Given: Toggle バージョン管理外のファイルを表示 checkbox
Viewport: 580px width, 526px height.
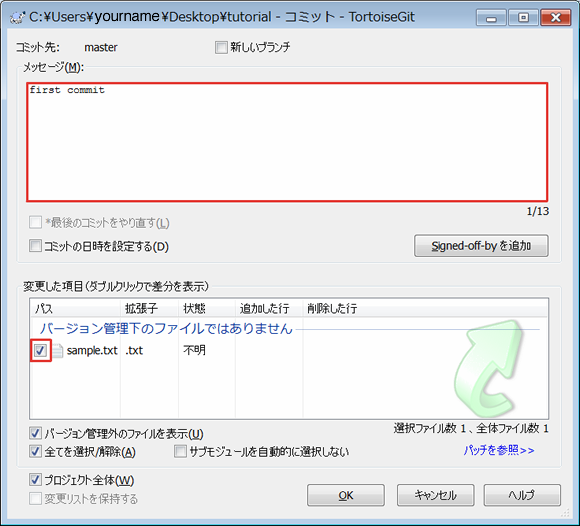Looking at the screenshot, I should (35, 433).
